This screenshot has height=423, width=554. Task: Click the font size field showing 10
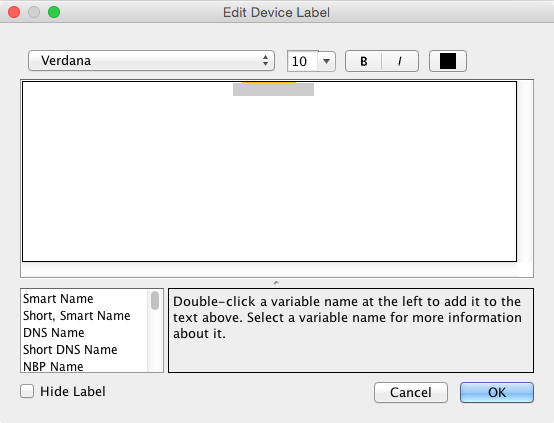(x=303, y=61)
